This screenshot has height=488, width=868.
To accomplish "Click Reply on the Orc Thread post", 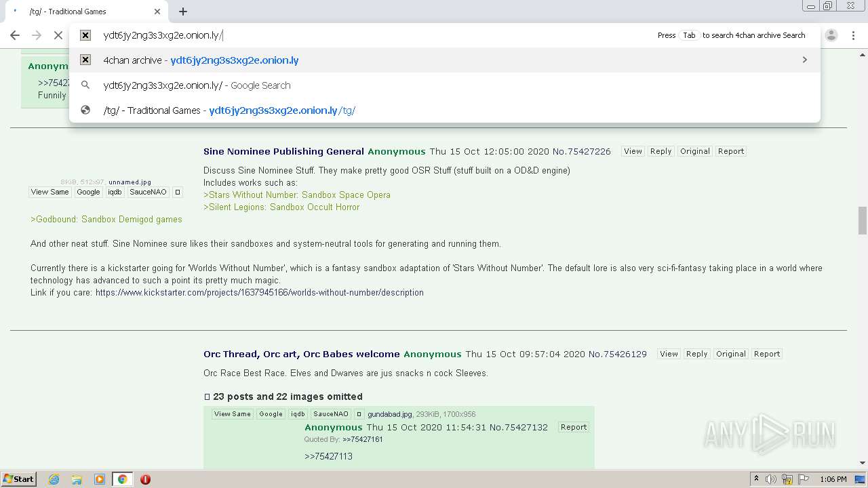I will (x=696, y=354).
